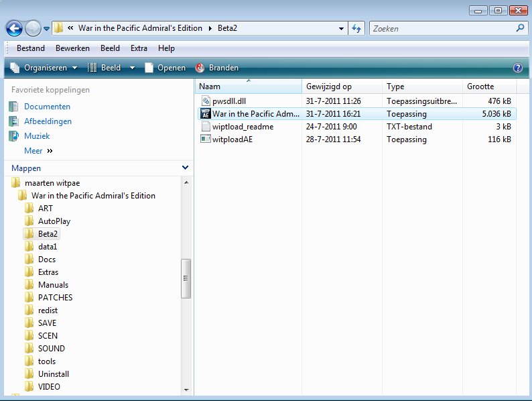Open the Extra menu
Screen dimensions: 532x401
139,48
